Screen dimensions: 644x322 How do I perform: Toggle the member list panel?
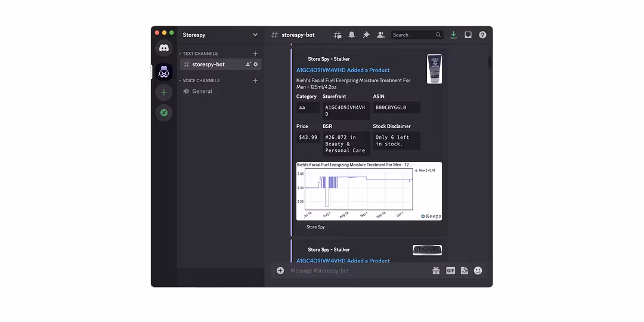point(380,35)
